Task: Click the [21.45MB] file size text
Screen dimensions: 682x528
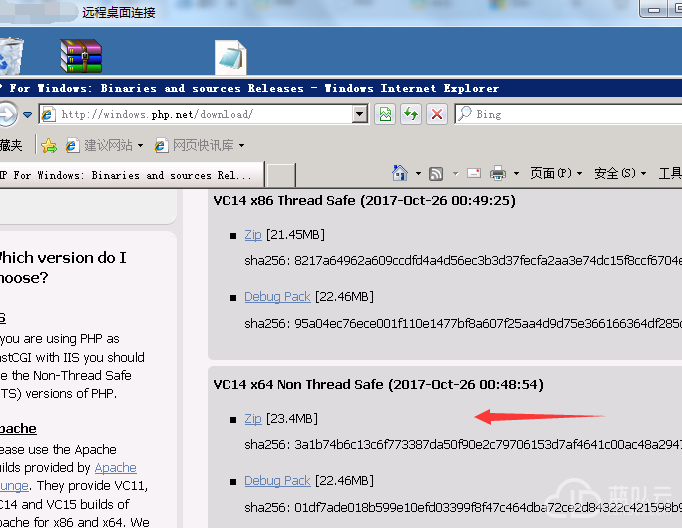Action: point(295,235)
